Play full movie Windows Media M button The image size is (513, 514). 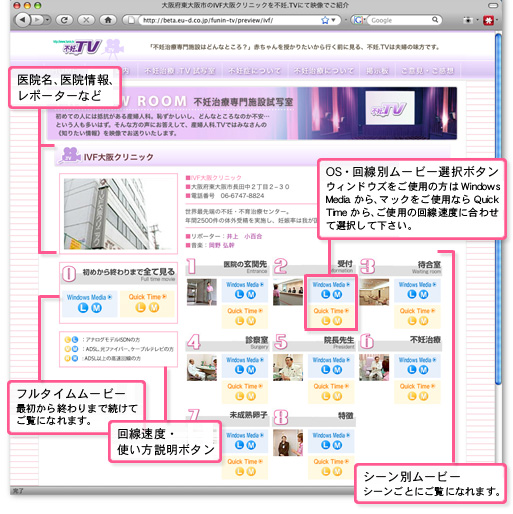pyautogui.click(x=96, y=308)
